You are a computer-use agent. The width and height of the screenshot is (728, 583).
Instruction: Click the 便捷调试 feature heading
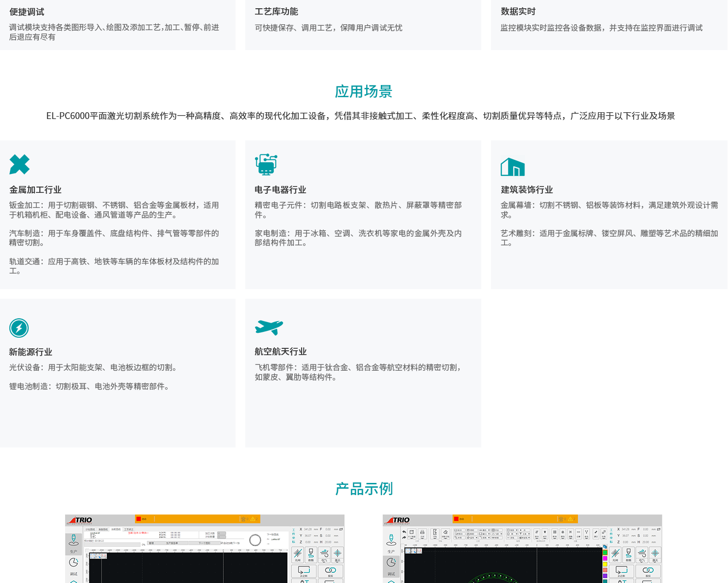click(x=27, y=12)
